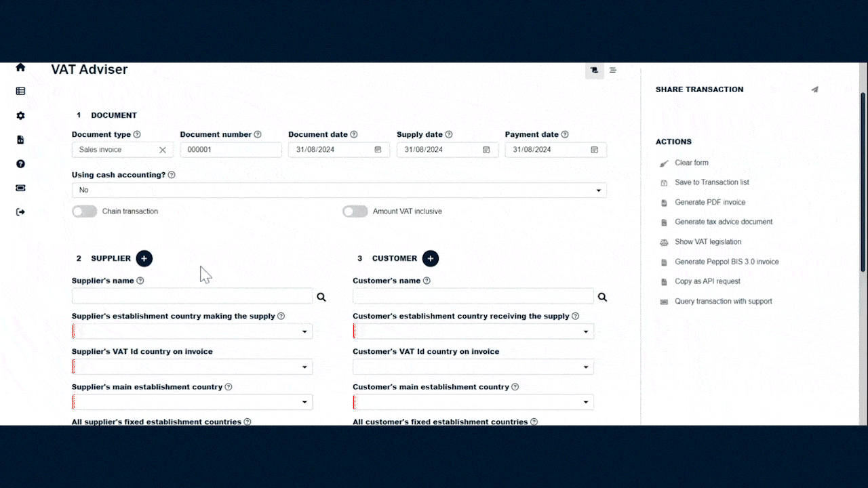Open Supplier's VAT Id country dropdown
This screenshot has height=488, width=868.
(192, 367)
